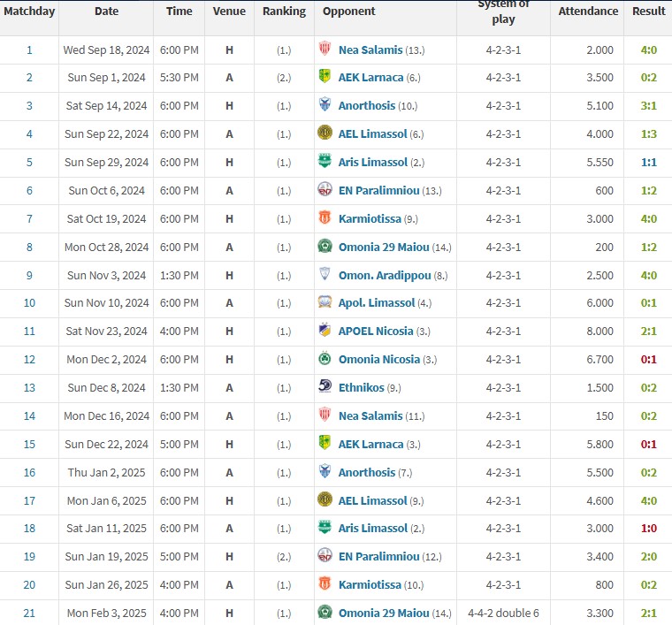Click the AEK Larnaca crest in matchday 2
Viewport: 672px width, 625px height.
point(325,78)
